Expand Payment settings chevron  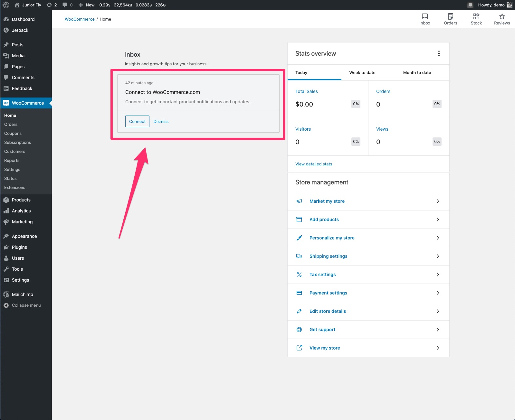click(x=438, y=293)
